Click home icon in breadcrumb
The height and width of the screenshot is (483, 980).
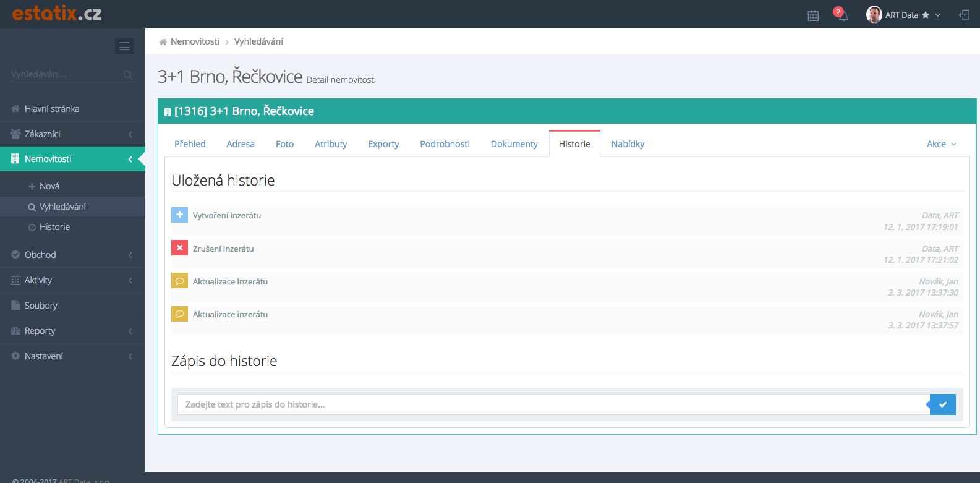[x=163, y=42]
